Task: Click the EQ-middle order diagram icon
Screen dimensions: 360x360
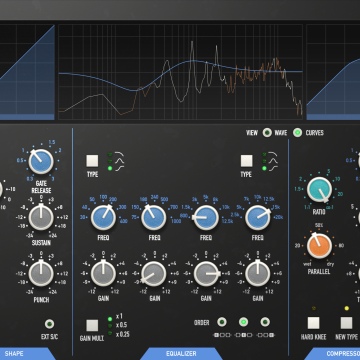Action: (244, 335)
